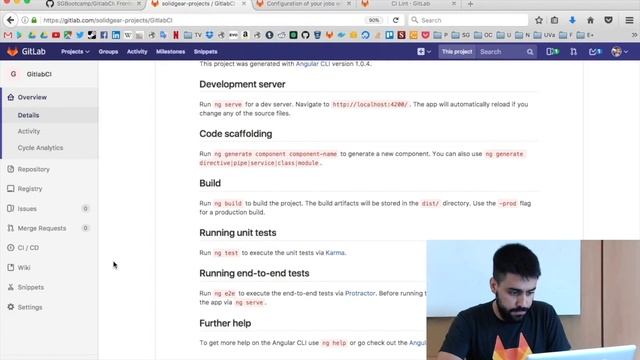This screenshot has width=640, height=360.
Task: Open Snippets in the top navigation
Action: 205,52
